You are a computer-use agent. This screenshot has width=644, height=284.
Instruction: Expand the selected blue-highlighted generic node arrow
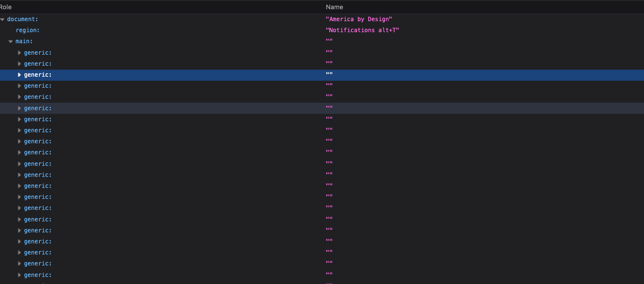[19, 75]
